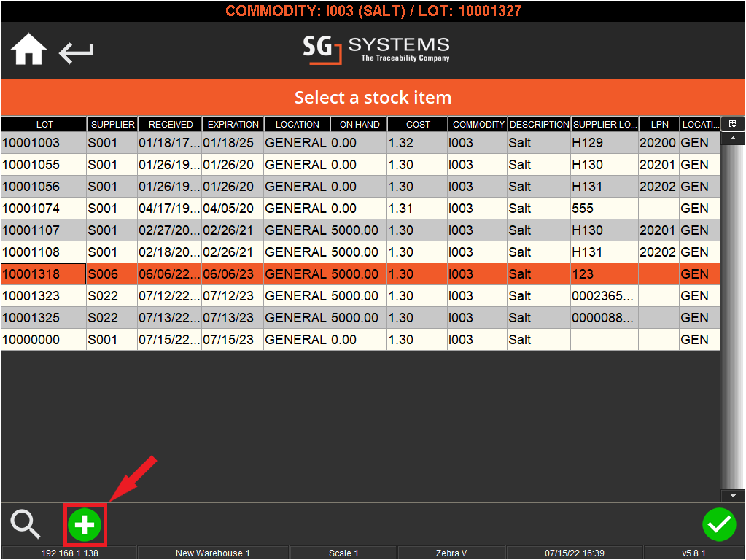The height and width of the screenshot is (560, 746).
Task: Click version v5.8.1 in status bar
Action: coord(693,553)
